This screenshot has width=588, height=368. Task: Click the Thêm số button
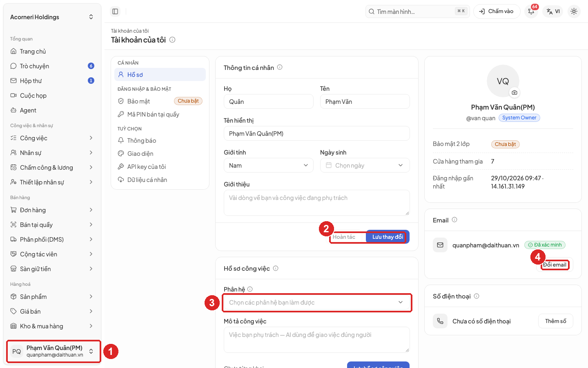click(x=556, y=321)
